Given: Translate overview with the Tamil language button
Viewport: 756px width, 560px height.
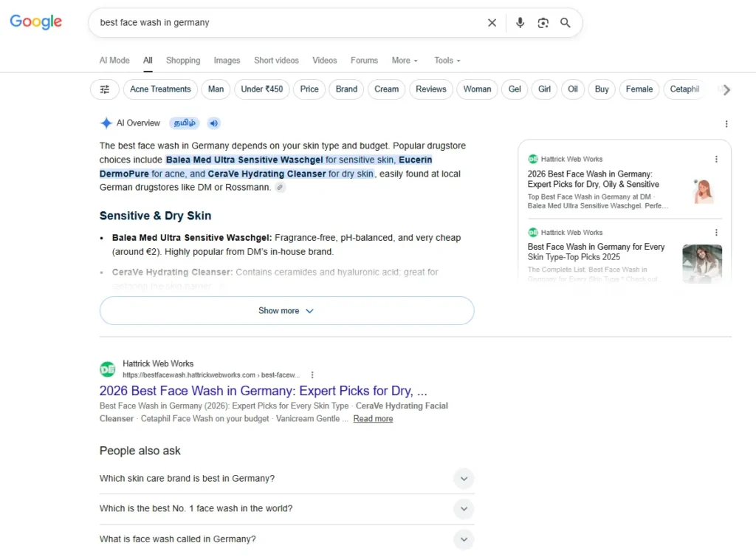Looking at the screenshot, I should tap(185, 123).
